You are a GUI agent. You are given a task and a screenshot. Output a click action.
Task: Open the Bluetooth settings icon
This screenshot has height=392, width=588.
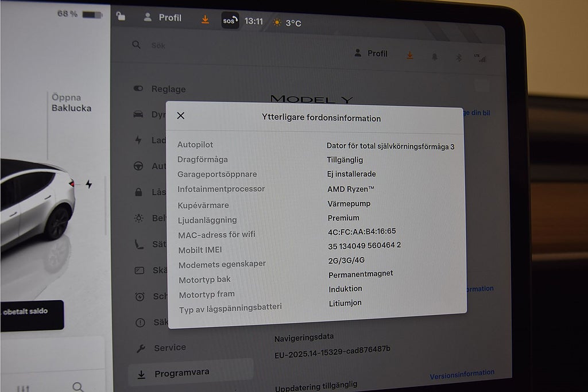458,57
